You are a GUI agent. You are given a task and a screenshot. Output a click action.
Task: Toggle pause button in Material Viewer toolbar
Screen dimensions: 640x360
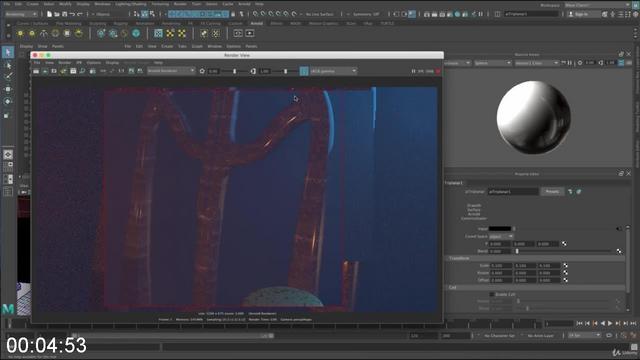570,63
